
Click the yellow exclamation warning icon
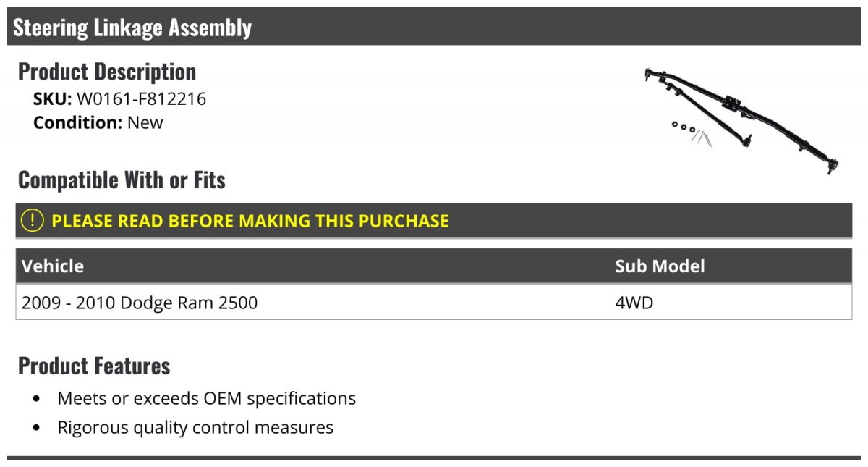(33, 221)
